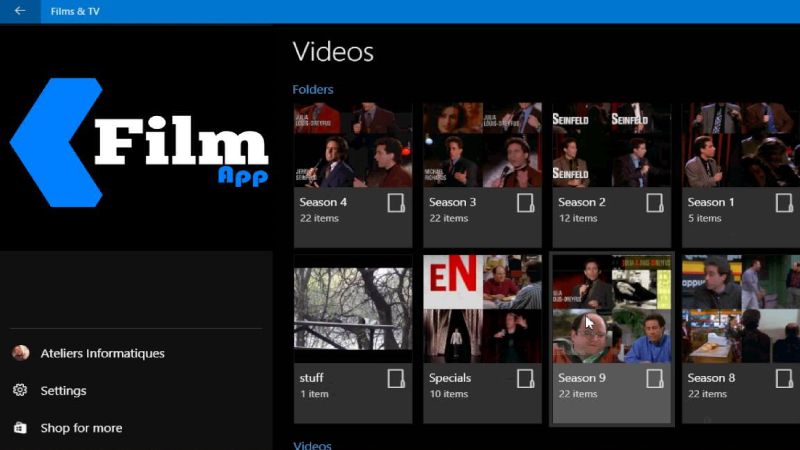Open the Season 1 folder thumbnail

pyautogui.click(x=741, y=145)
